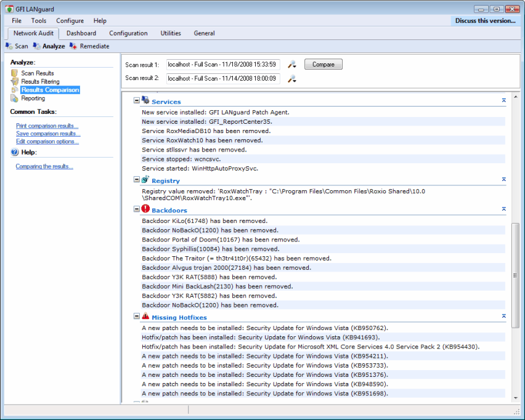Click the search icon for Scan result 2
The image size is (525, 420).
[292, 79]
